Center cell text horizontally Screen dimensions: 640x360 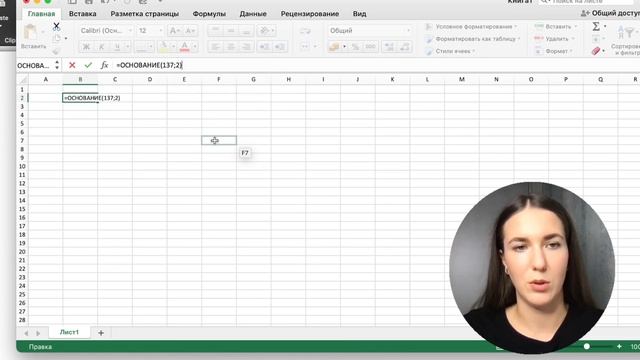click(x=231, y=47)
